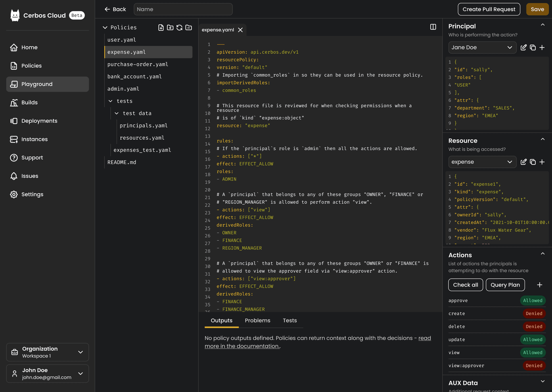Screen dimensions: 552x392
Task: Open Home in the sidebar
Action: coord(47,47)
